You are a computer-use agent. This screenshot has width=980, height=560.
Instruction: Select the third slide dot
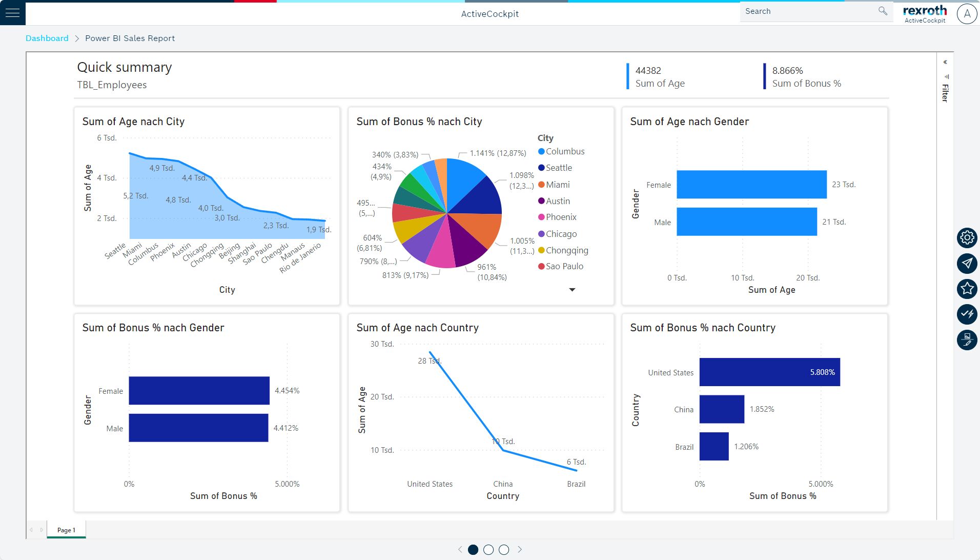tap(504, 549)
